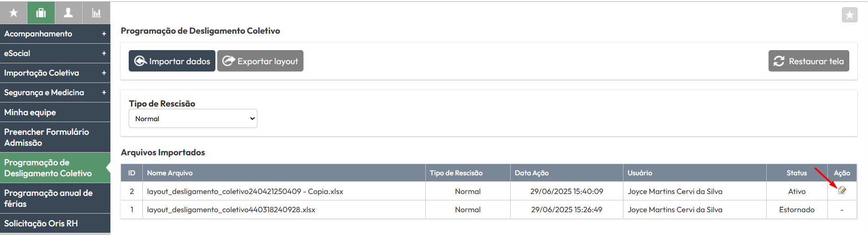The height and width of the screenshot is (235, 868).
Task: Expand the Acompanhamento menu
Action: tap(55, 34)
